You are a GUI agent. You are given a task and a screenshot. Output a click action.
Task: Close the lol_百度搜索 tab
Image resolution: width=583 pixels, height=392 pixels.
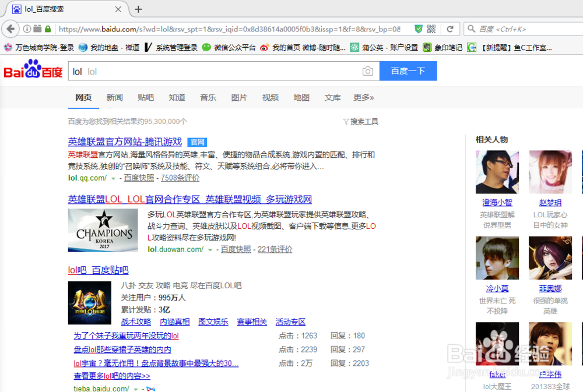coord(118,9)
